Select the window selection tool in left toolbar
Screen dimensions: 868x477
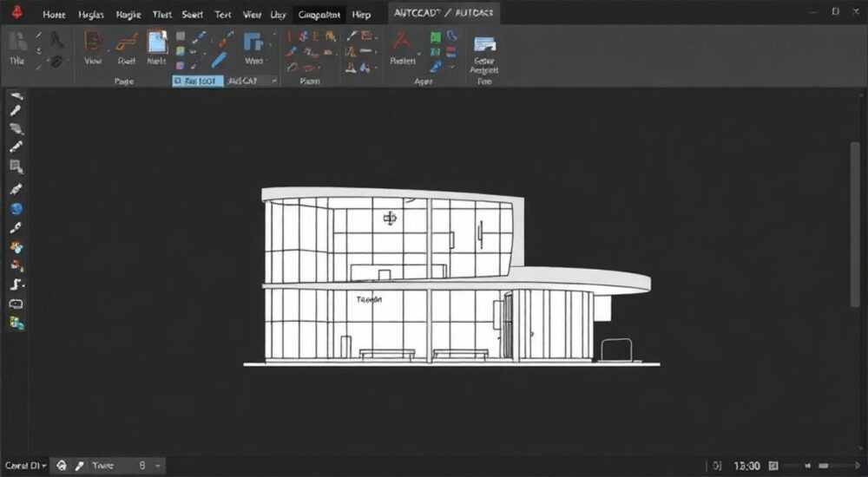pyautogui.click(x=16, y=166)
